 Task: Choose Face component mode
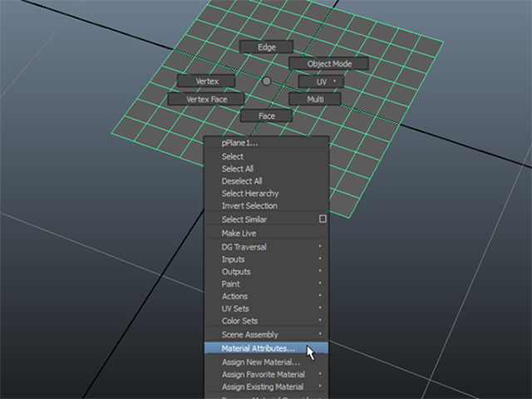tap(266, 116)
